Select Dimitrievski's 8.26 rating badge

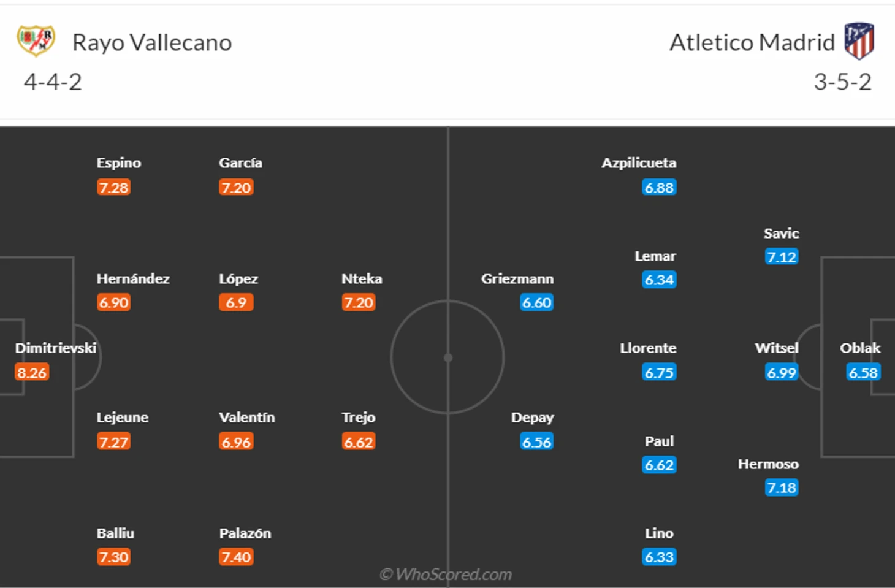tap(32, 372)
